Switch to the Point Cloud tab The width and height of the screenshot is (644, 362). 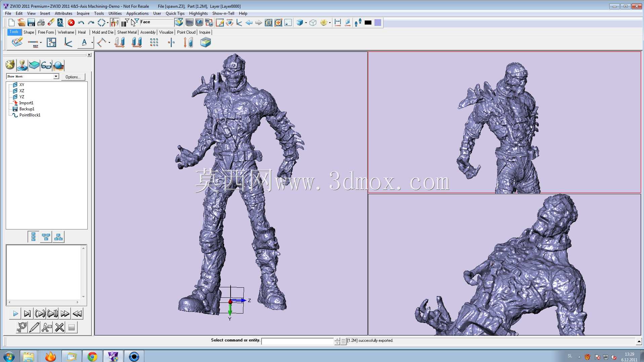[186, 32]
